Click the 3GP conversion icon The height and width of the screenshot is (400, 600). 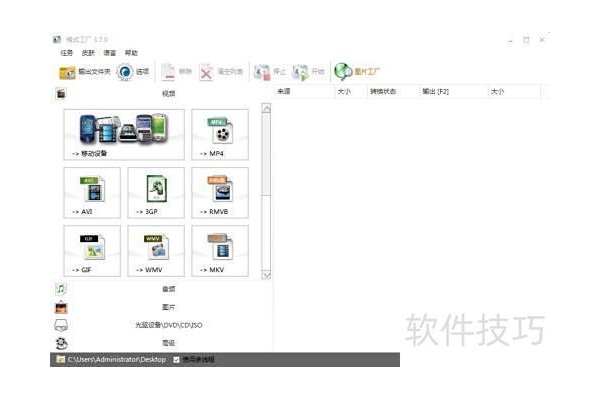point(155,191)
